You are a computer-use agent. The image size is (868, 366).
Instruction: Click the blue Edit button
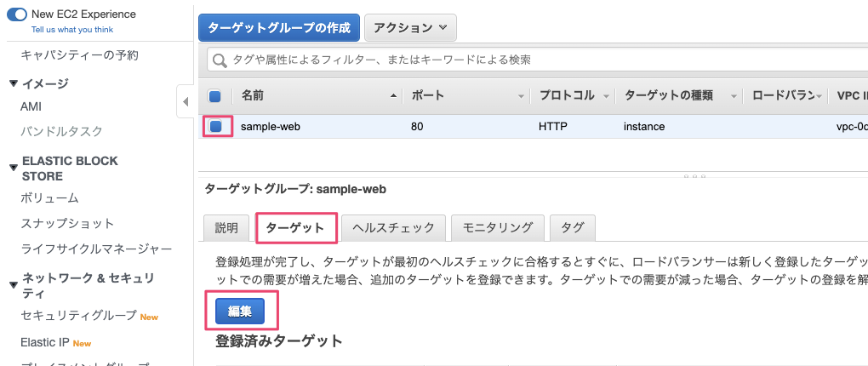[240, 312]
